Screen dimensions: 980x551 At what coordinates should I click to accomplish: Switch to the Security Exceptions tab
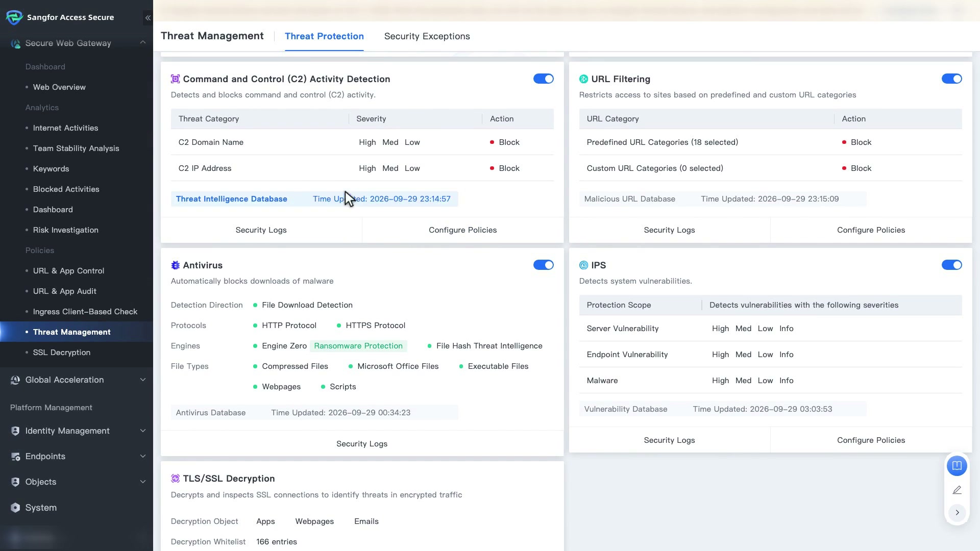click(x=427, y=36)
